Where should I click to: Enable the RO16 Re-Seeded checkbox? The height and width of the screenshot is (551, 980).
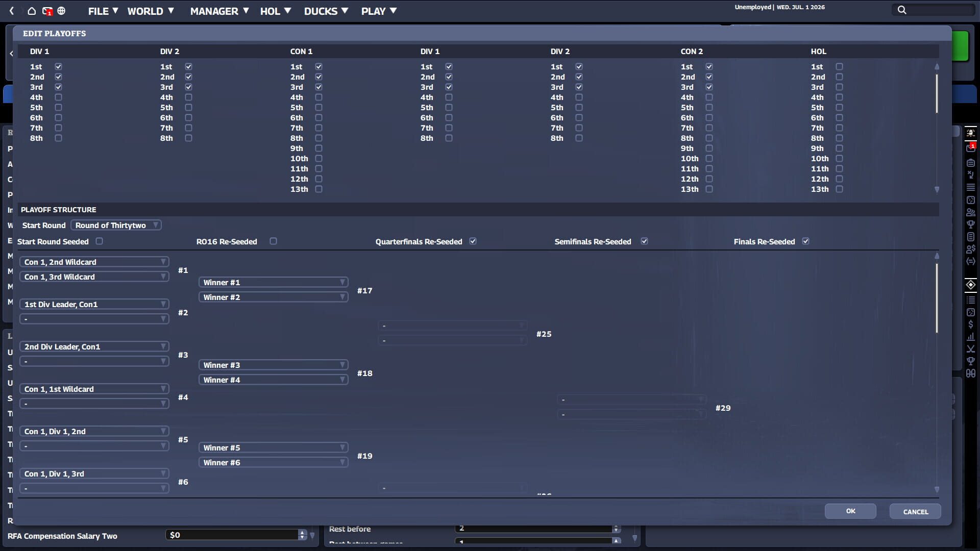pos(274,241)
